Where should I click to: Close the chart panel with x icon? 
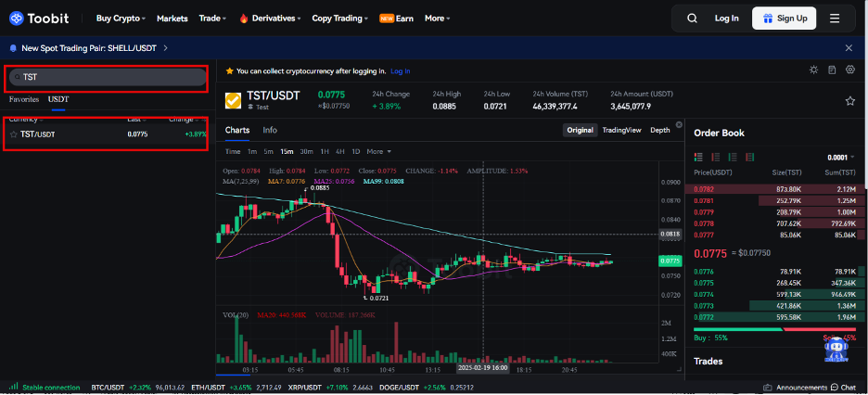[679, 124]
